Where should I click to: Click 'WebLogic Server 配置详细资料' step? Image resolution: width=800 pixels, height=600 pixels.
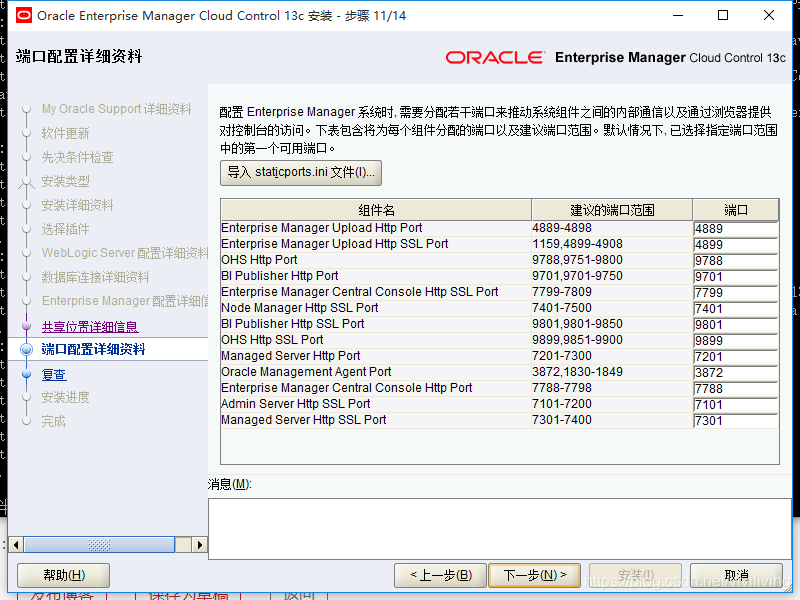(x=125, y=253)
